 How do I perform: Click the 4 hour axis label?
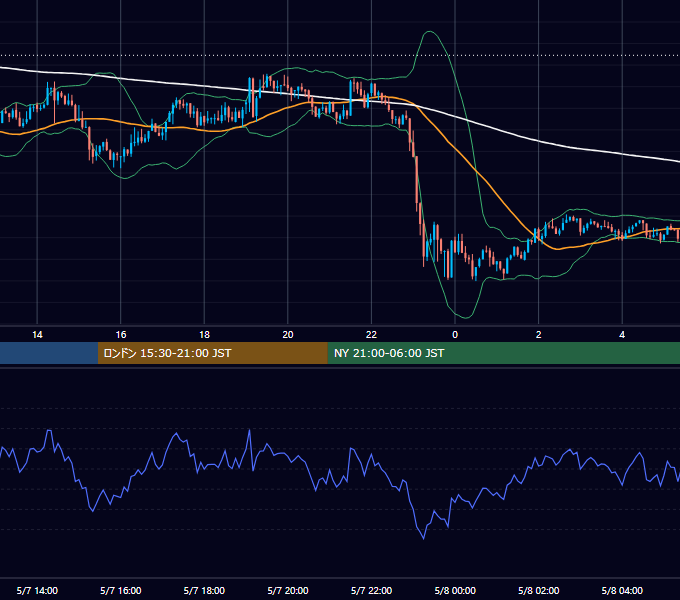[622, 335]
